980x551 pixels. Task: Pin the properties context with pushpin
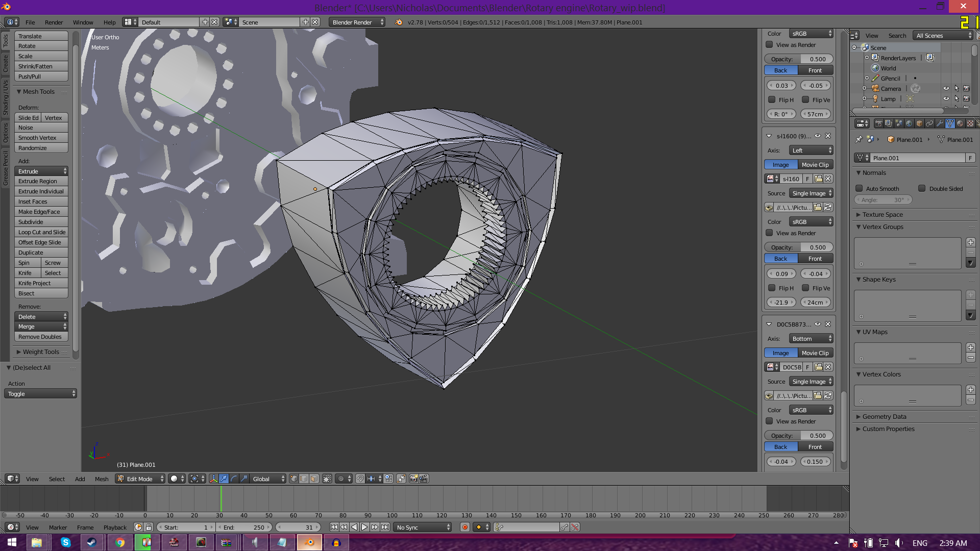coord(859,139)
